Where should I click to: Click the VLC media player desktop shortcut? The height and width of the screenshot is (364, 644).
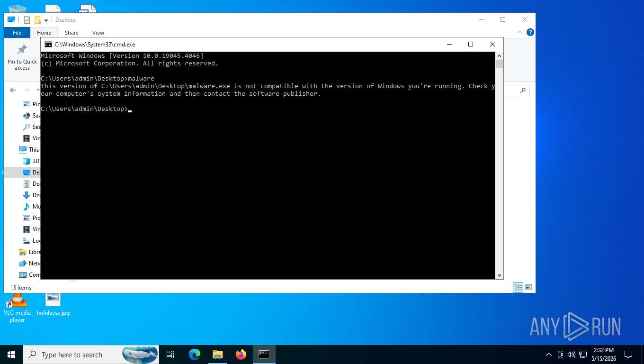pyautogui.click(x=17, y=308)
